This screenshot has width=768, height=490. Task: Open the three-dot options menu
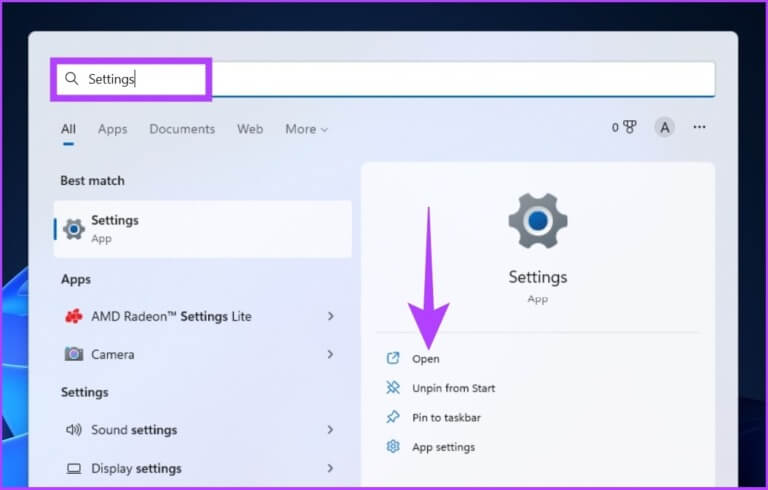coord(699,127)
